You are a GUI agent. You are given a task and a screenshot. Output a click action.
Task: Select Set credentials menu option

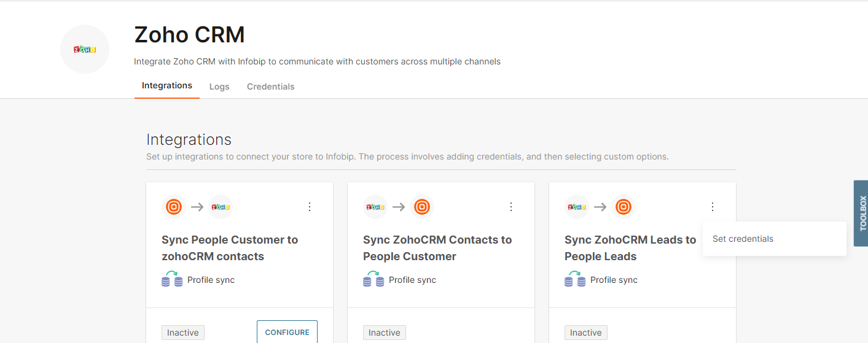click(x=743, y=239)
